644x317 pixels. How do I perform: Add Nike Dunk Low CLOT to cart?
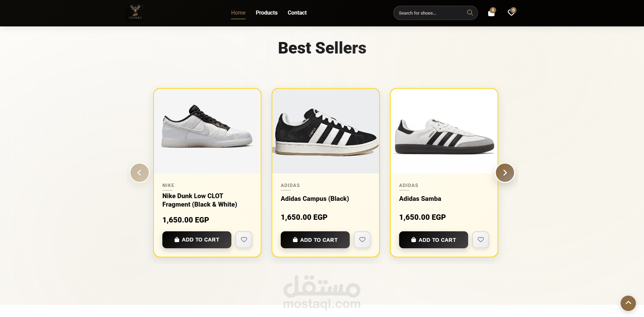point(197,240)
